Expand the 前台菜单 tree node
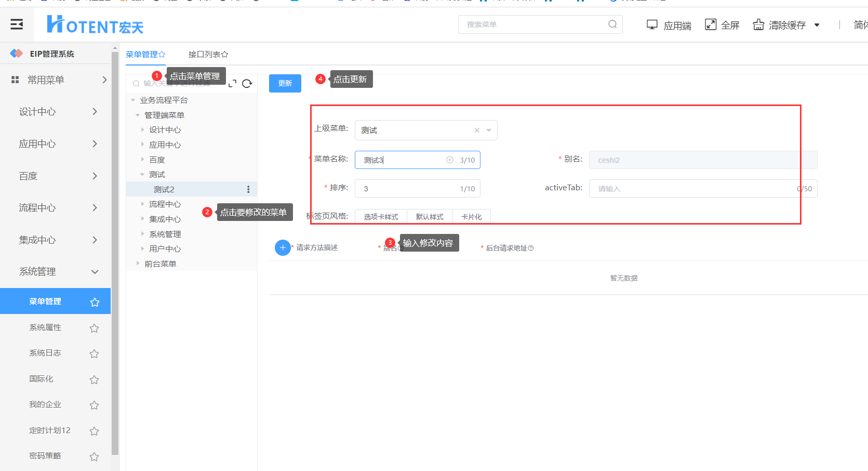 pos(138,264)
